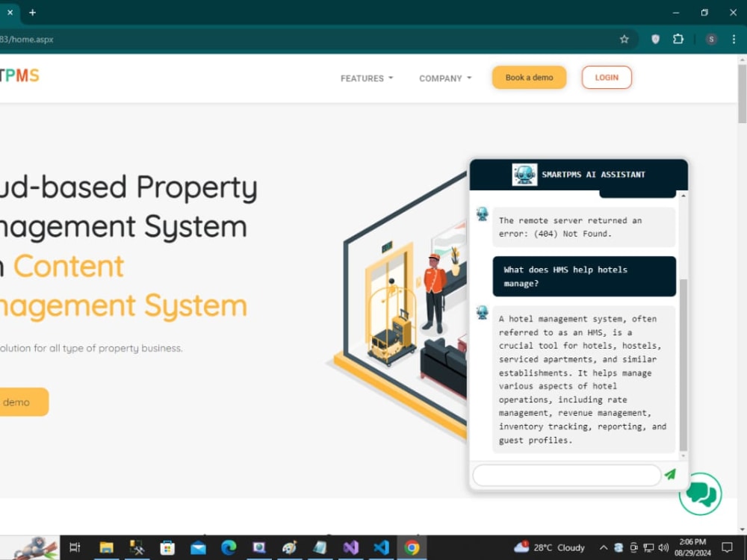747x560 pixels.
Task: Open the Paint app on the taskbar
Action: tap(289, 547)
